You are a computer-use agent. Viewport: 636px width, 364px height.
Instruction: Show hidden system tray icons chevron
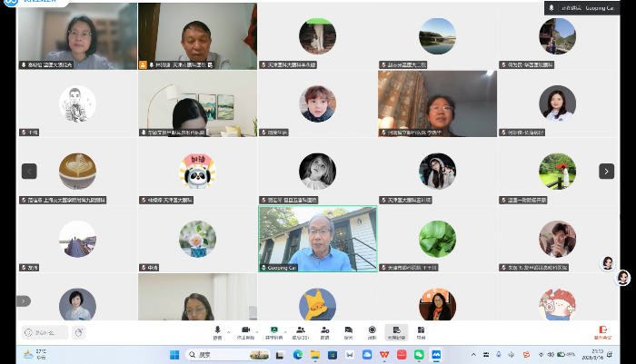click(x=473, y=355)
